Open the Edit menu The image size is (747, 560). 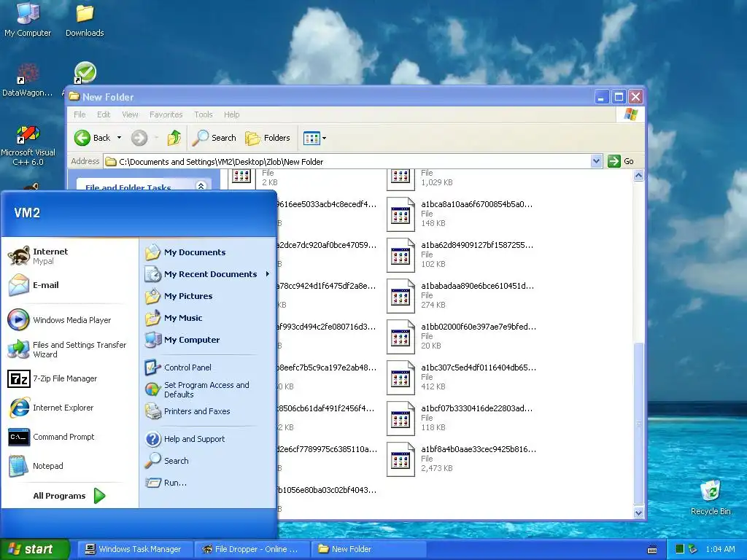(x=104, y=114)
